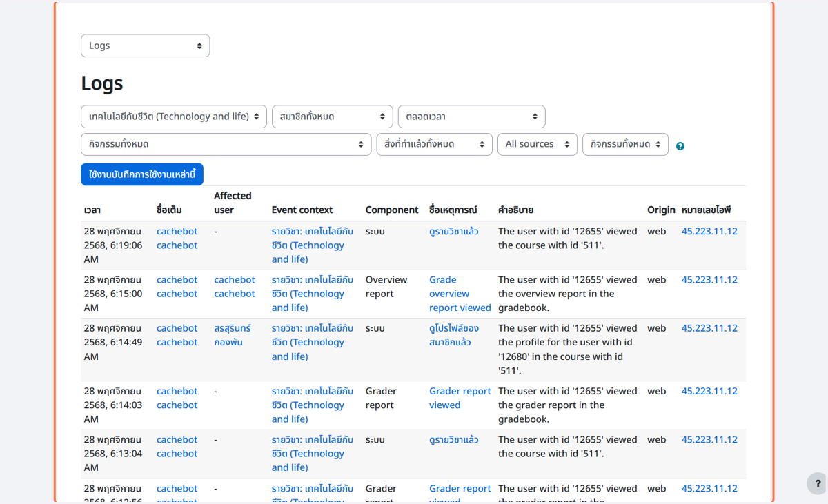Open the กิจกรรมทั้งหมด dropdown next to help icon

point(625,144)
